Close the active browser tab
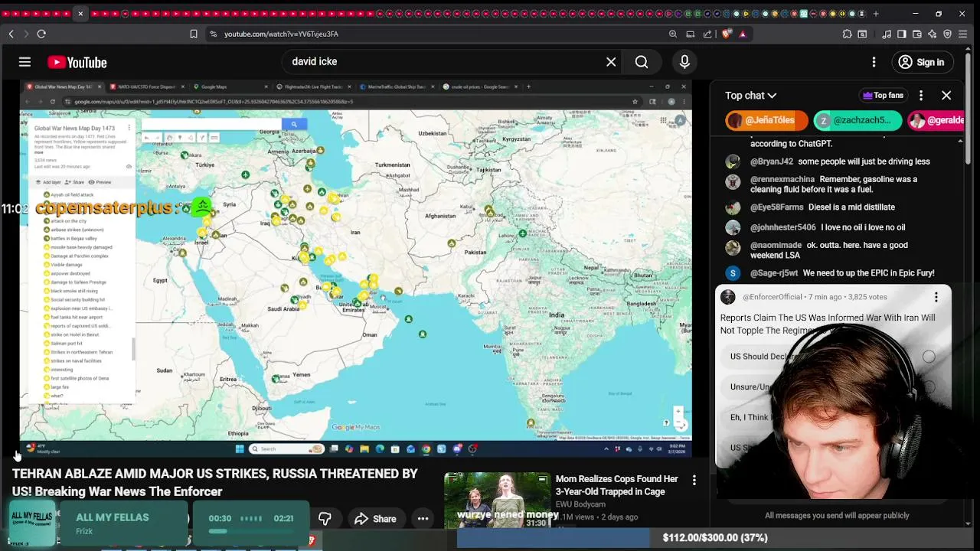Viewport: 980px width, 551px height. pyautogui.click(x=80, y=14)
